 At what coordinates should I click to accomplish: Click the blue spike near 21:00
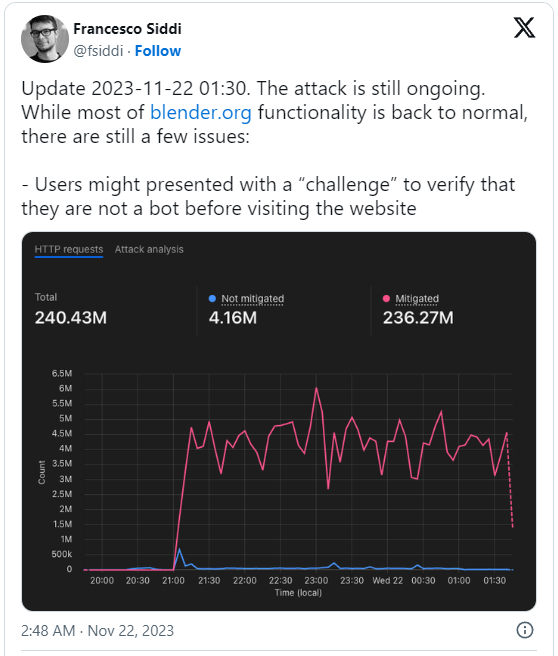[179, 550]
